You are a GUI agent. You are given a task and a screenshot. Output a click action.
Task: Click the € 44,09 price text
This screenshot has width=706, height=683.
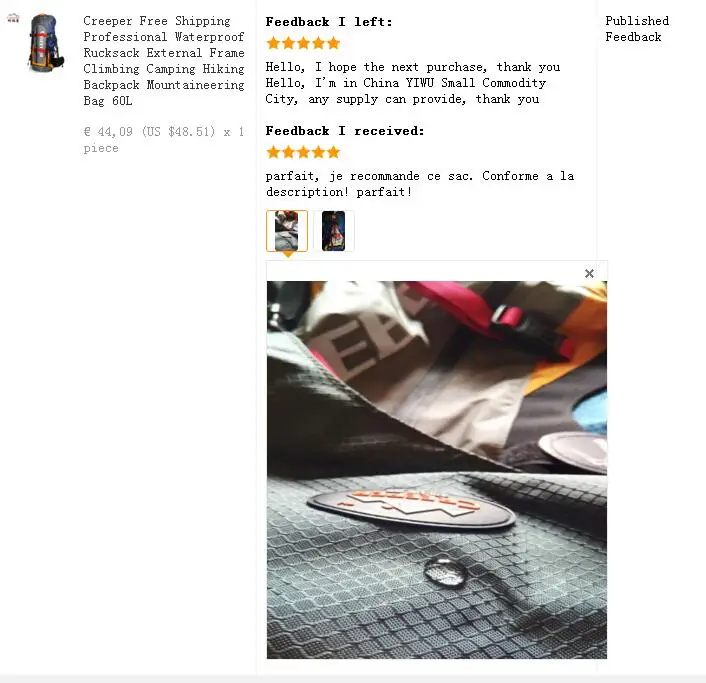pyautogui.click(x=108, y=131)
